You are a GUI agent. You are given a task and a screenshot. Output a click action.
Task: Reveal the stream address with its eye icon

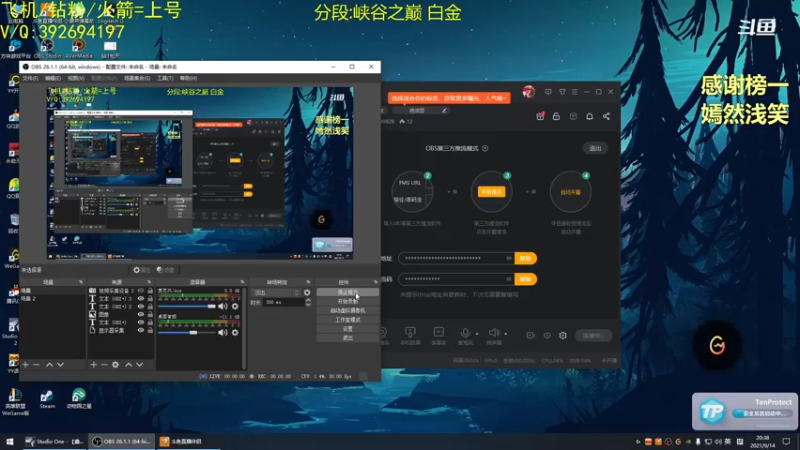click(x=509, y=258)
